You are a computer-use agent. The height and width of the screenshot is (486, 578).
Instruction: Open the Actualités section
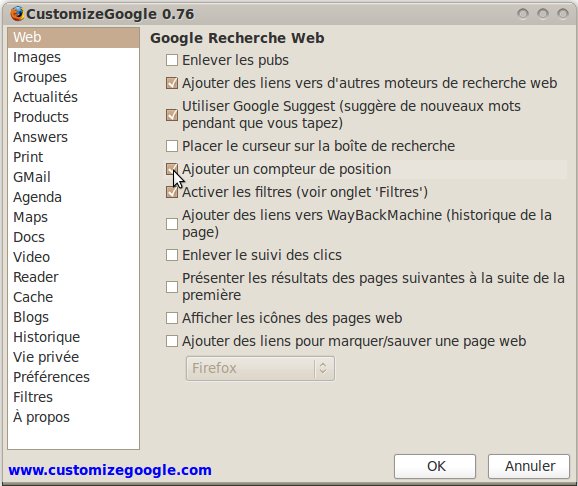(73, 97)
